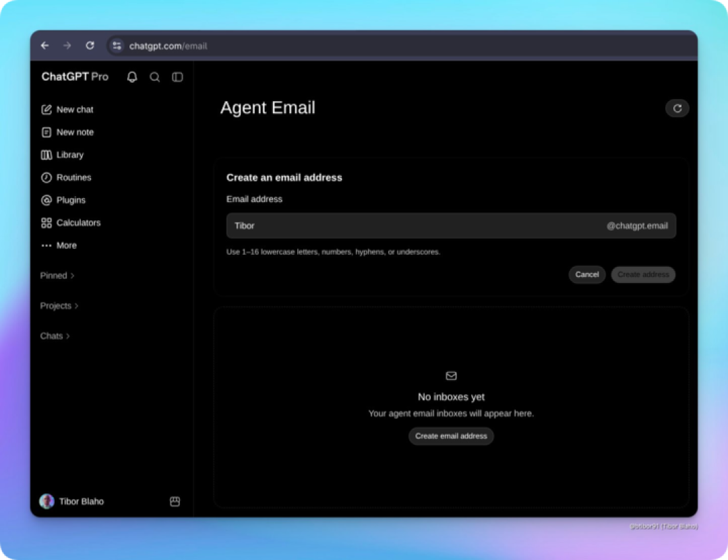The image size is (728, 560).
Task: Click the envelope icon above No inboxes yet
Action: tap(451, 375)
